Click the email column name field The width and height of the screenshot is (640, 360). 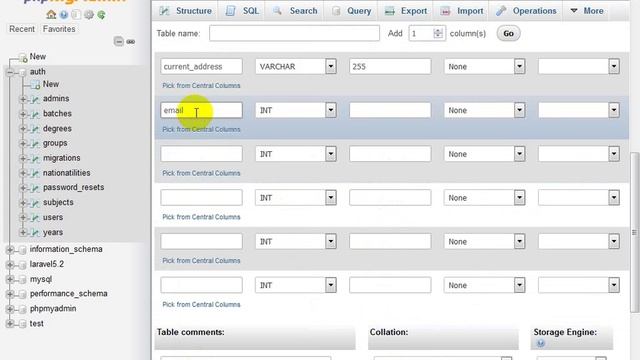pyautogui.click(x=202, y=110)
